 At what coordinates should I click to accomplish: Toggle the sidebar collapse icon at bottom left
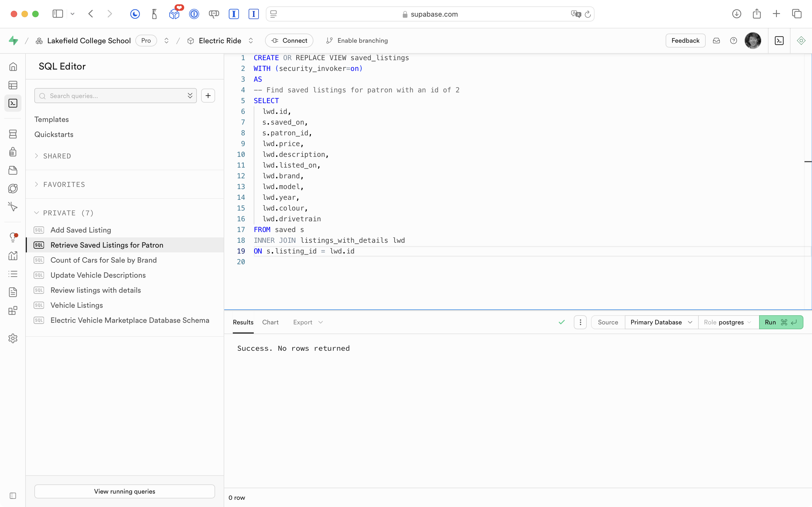pos(13,496)
